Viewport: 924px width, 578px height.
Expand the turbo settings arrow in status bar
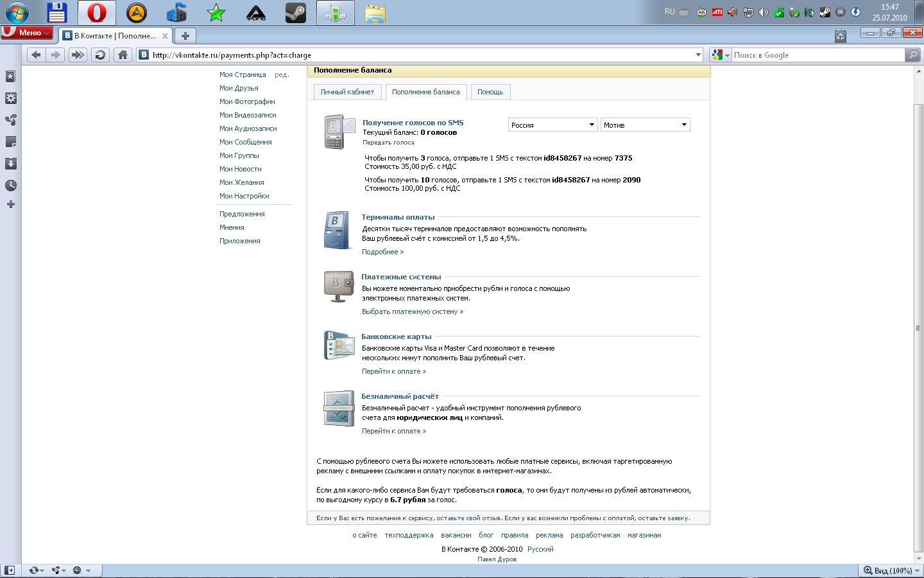(88, 570)
